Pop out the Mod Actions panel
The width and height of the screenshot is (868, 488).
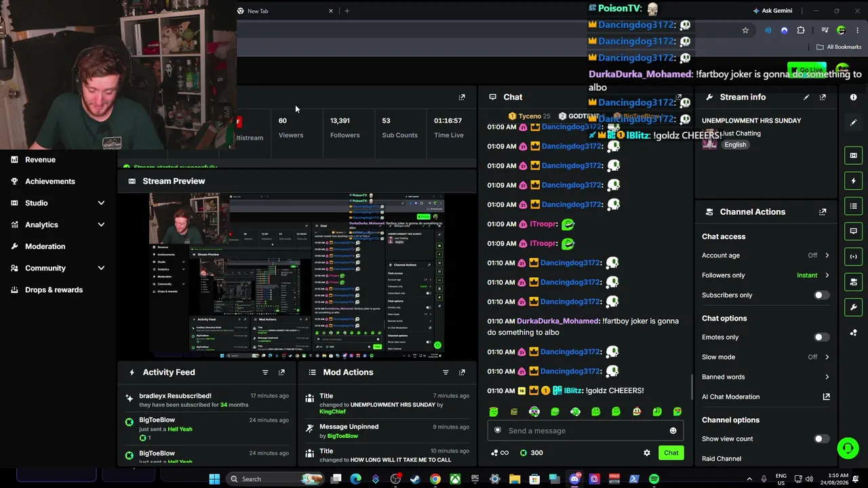click(462, 372)
